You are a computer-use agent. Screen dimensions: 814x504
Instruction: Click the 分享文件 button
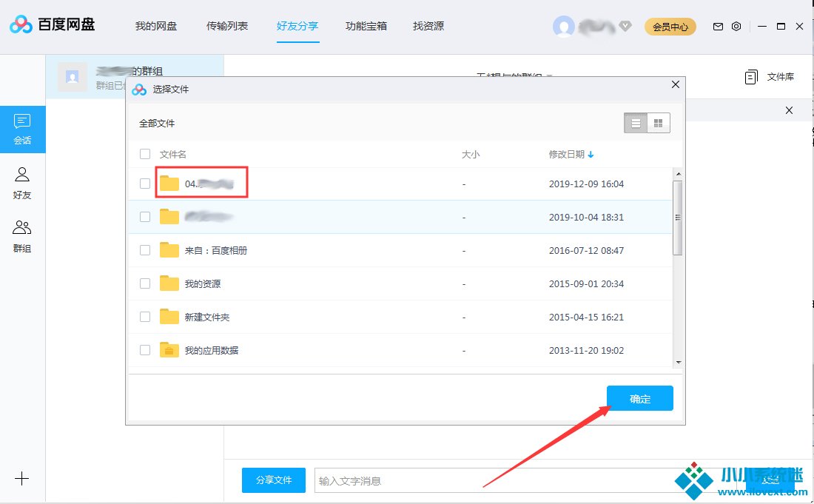(274, 480)
